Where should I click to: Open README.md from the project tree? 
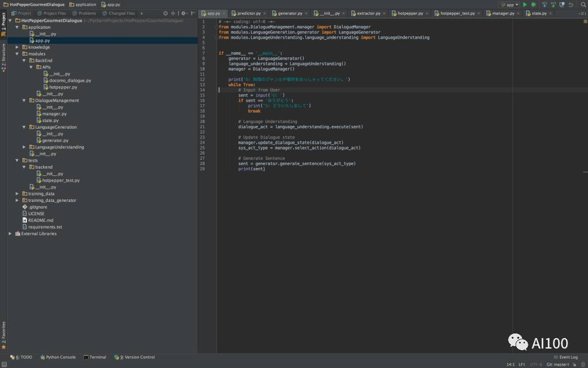40,220
